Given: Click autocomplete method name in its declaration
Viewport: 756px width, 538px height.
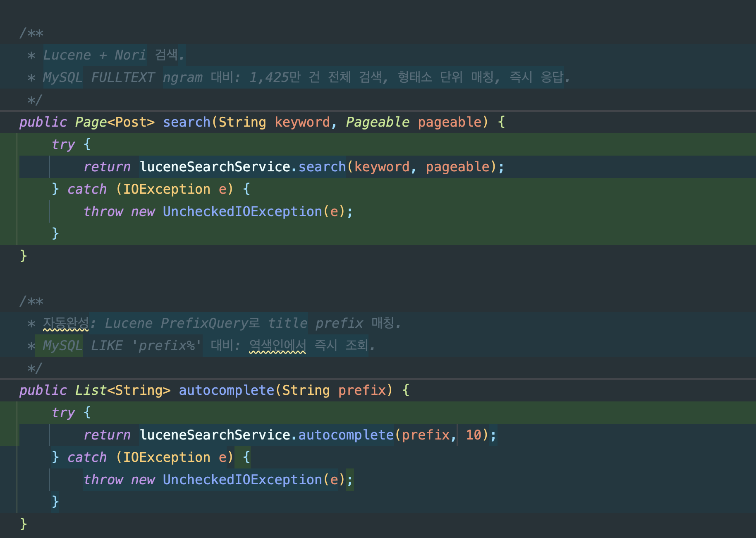Looking at the screenshot, I should [x=226, y=390].
